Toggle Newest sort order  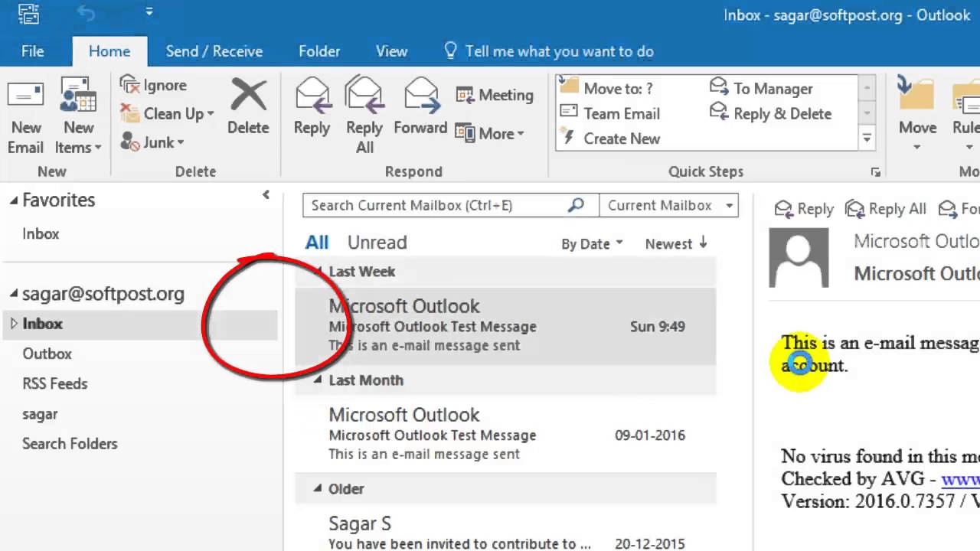[676, 244]
